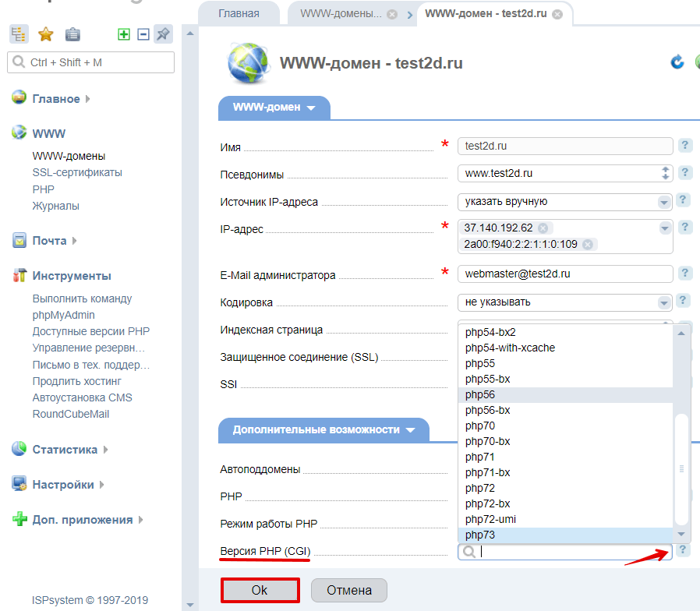
Task: Toggle the pin icon for the sidebar
Action: tap(163, 34)
